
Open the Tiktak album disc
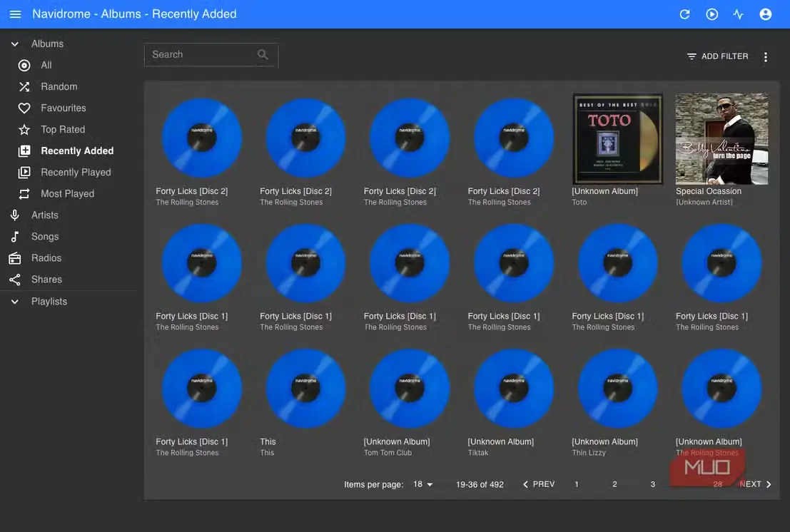tap(514, 389)
